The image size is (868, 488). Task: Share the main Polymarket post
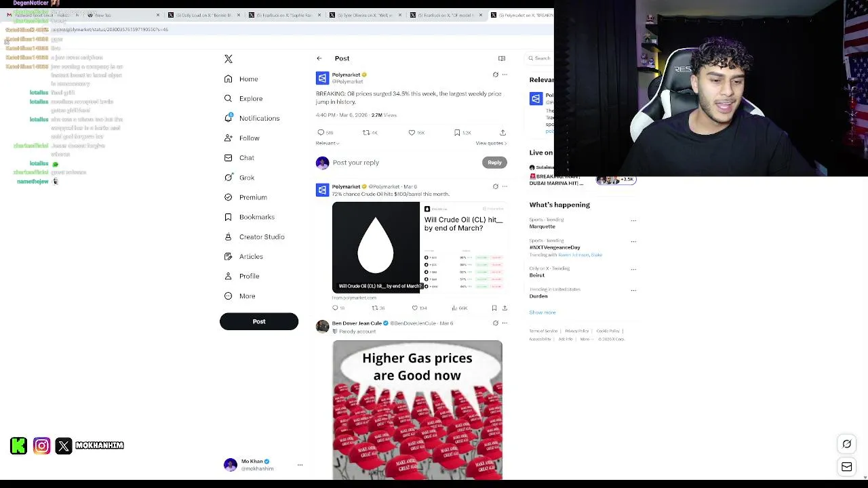point(502,133)
